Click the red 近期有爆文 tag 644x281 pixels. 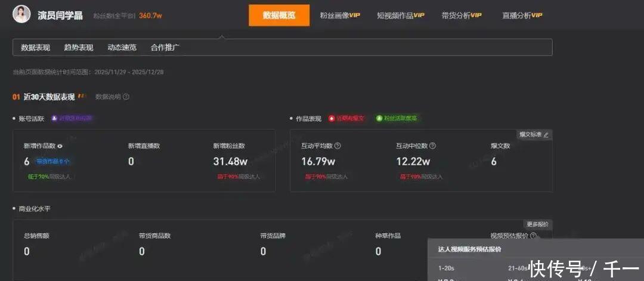pyautogui.click(x=346, y=118)
